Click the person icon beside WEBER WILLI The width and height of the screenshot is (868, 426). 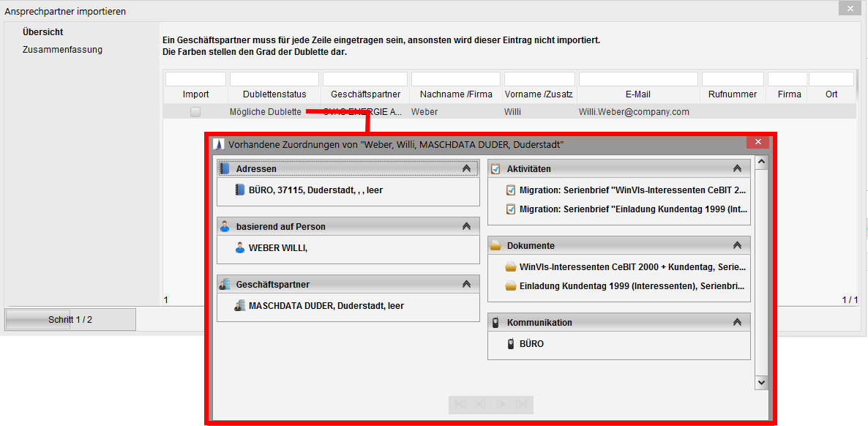pos(240,248)
